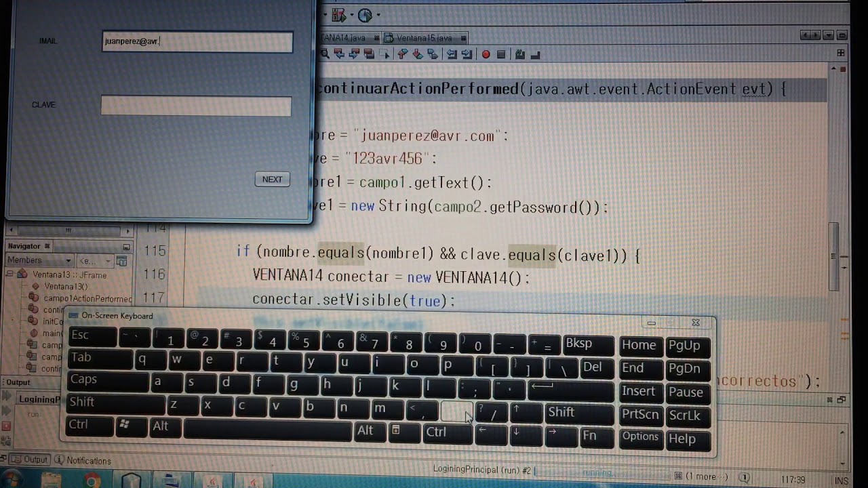Image resolution: width=868 pixels, height=488 pixels.
Task: Click the Find Next Occurrence icon
Action: pyautogui.click(x=354, y=54)
